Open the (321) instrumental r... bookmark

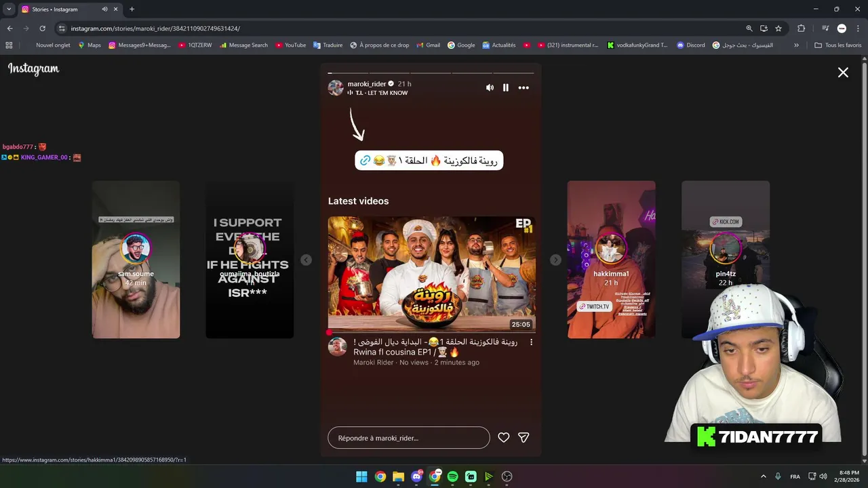(568, 45)
